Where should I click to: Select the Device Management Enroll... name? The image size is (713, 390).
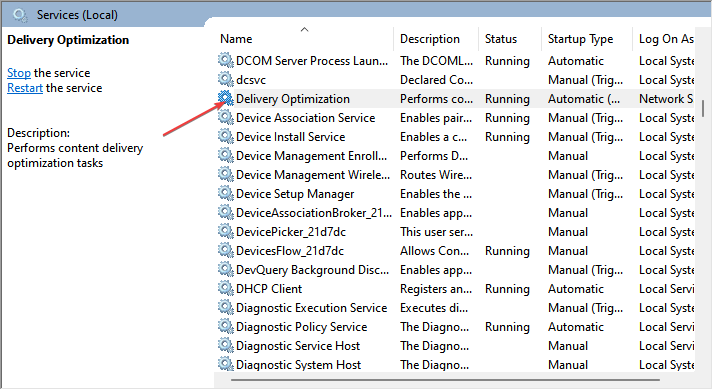pos(311,156)
